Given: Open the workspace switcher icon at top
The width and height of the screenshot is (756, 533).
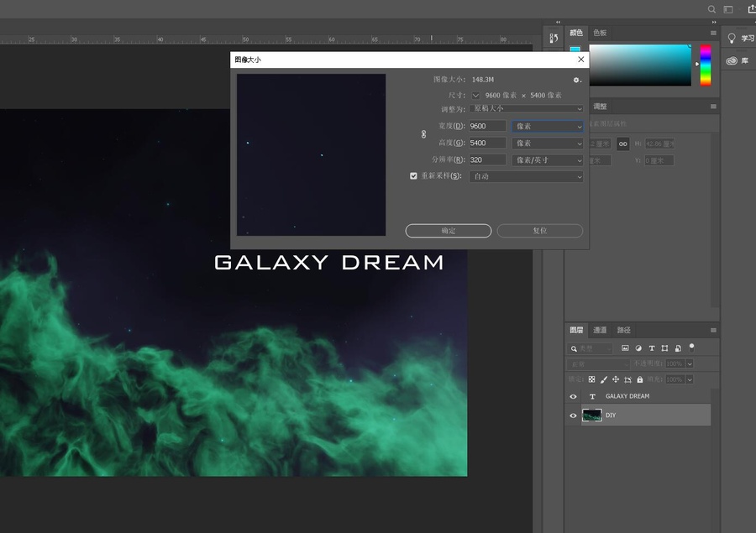Looking at the screenshot, I should [x=728, y=9].
